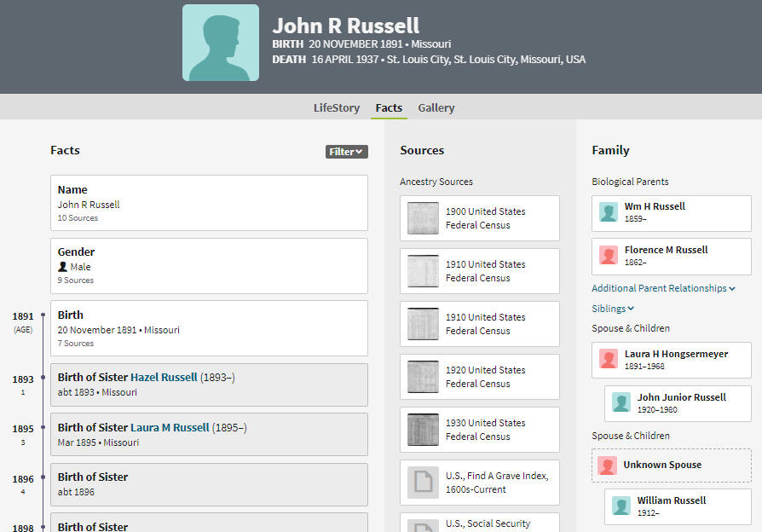762x532 pixels.
Task: Open 1900 United States Federal Census thumbnail
Action: coord(423,218)
